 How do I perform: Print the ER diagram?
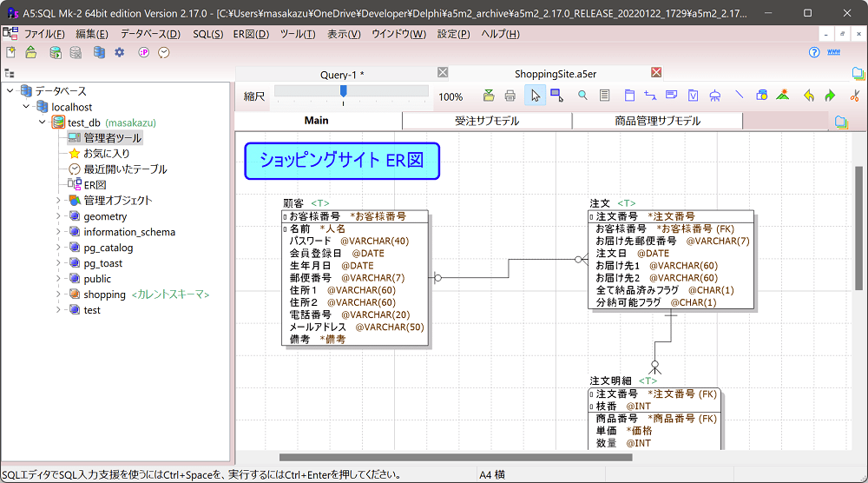pyautogui.click(x=510, y=96)
